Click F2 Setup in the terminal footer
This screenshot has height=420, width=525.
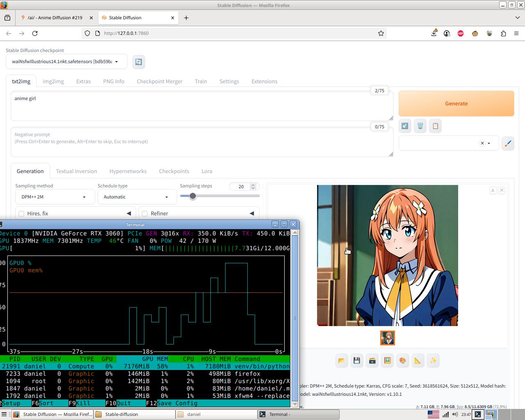point(10,403)
